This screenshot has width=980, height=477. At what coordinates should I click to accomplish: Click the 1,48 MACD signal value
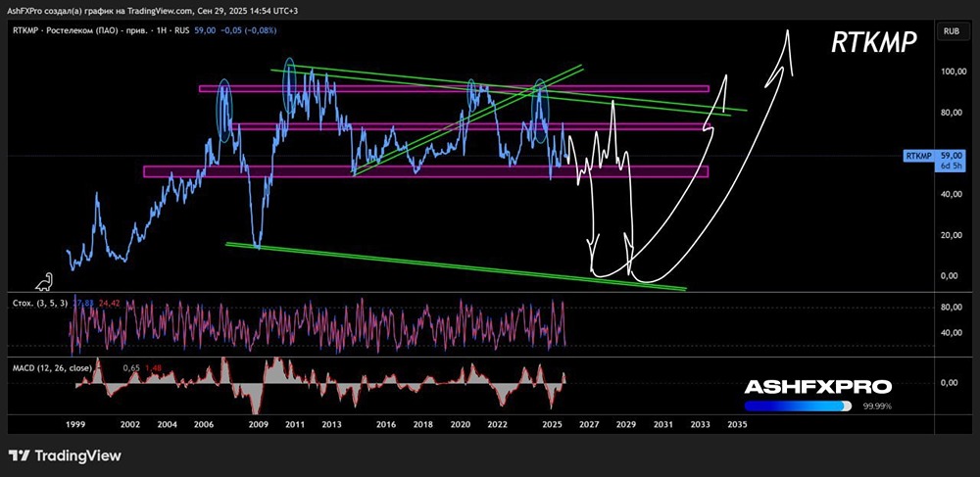pyautogui.click(x=153, y=368)
